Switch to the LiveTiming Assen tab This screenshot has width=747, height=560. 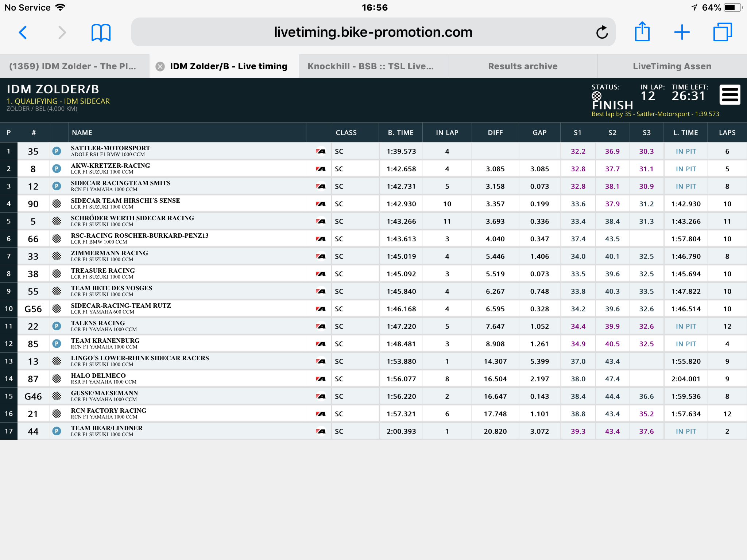point(672,66)
